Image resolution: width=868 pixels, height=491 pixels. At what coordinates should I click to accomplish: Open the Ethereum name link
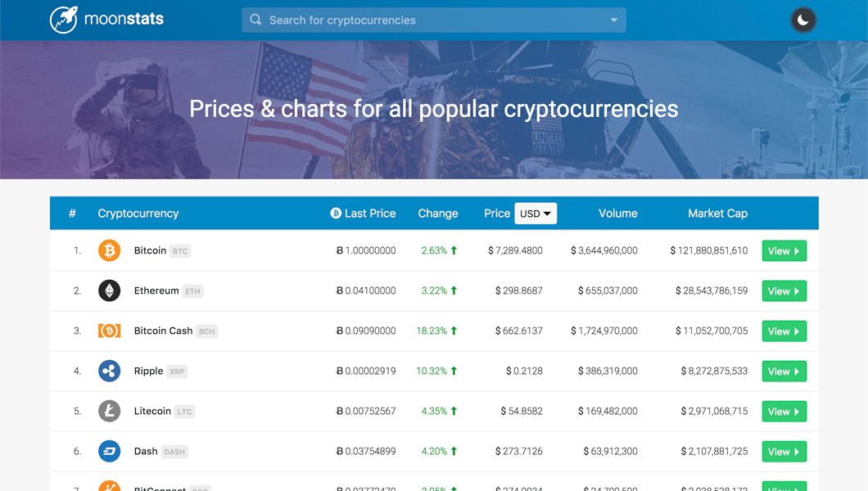[156, 291]
